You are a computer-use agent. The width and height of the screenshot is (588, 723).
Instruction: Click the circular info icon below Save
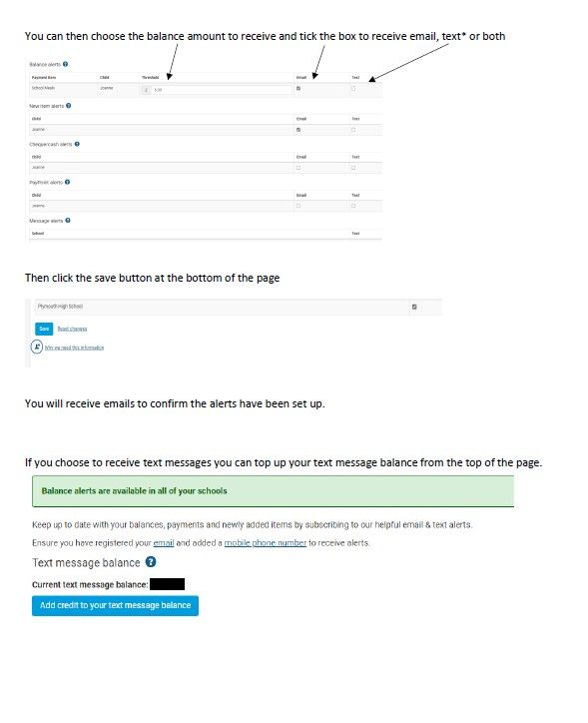coord(37,347)
